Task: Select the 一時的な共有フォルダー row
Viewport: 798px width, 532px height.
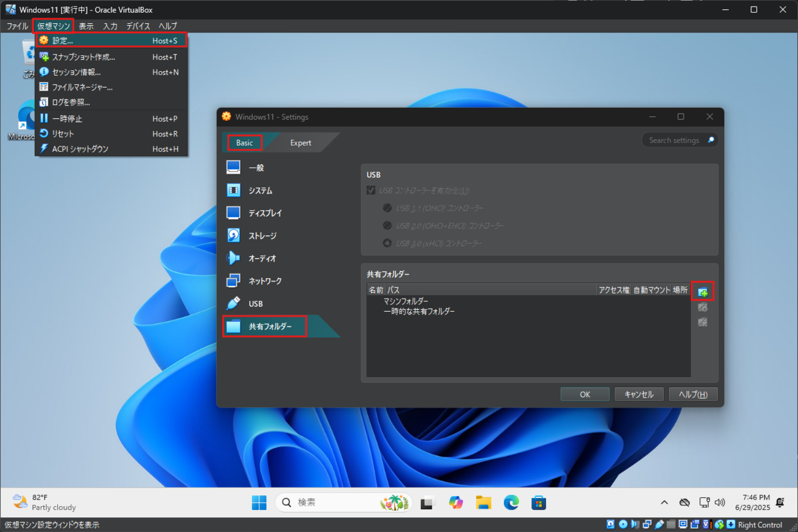Action: pos(529,311)
